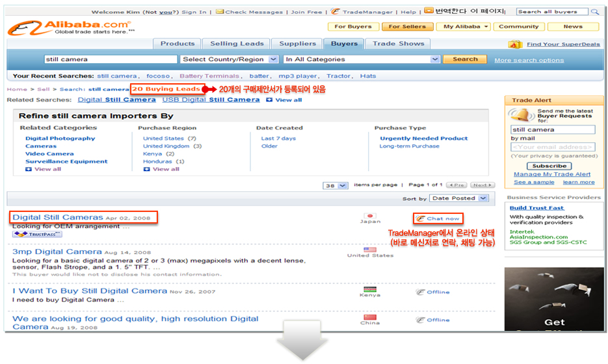The height and width of the screenshot is (364, 608).
Task: Click the United States flag icon
Action: point(370,250)
